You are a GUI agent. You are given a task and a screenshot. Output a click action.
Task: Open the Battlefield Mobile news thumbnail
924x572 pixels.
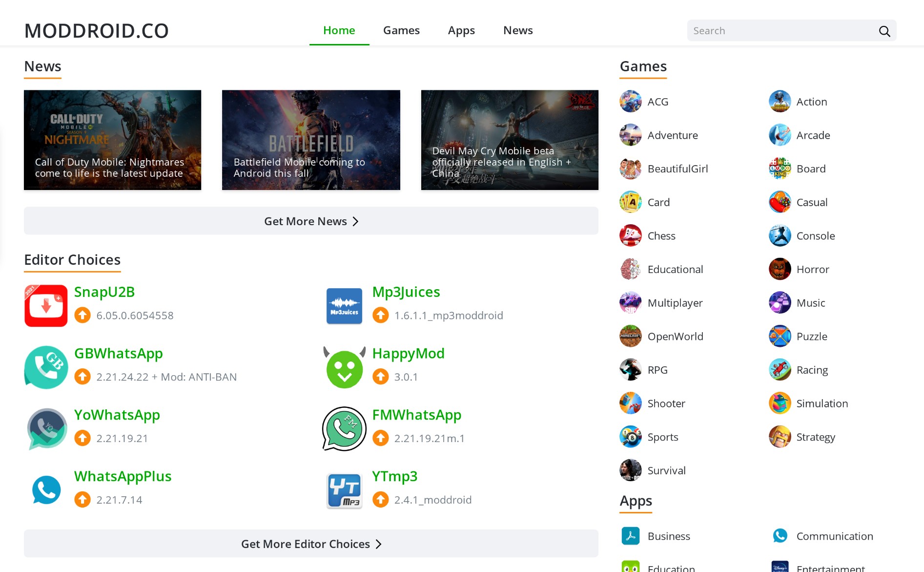pos(311,140)
